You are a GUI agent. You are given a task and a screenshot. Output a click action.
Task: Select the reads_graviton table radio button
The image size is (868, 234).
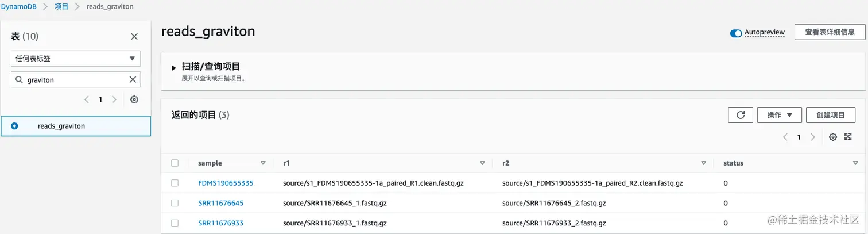[x=14, y=126]
